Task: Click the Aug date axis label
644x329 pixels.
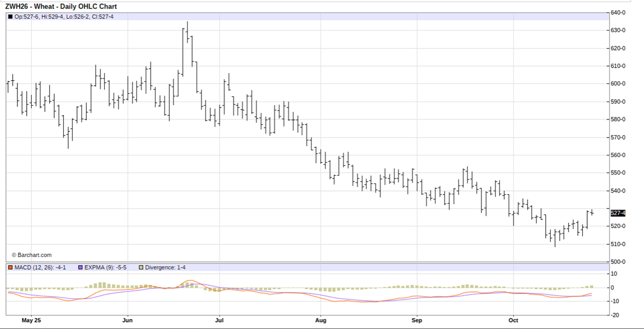Action: pyautogui.click(x=320, y=320)
